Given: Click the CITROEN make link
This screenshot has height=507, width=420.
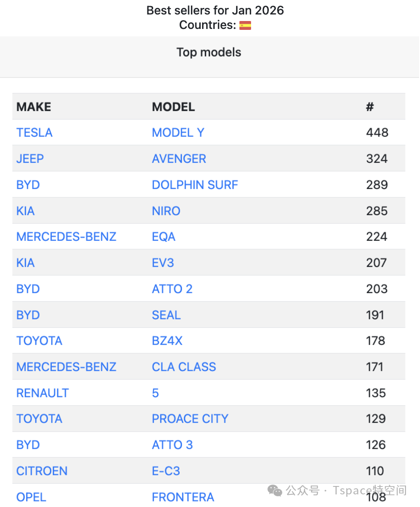Looking at the screenshot, I should pyautogui.click(x=42, y=471).
